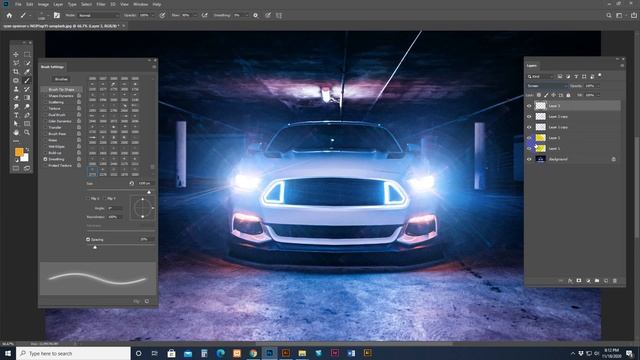Image resolution: width=640 pixels, height=360 pixels.
Task: Select the Hand tool
Action: [x=16, y=133]
